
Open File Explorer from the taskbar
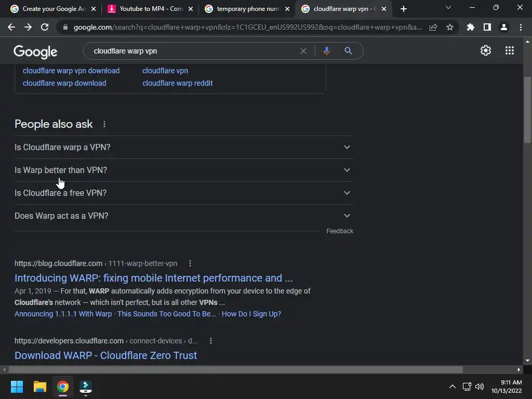[39, 387]
